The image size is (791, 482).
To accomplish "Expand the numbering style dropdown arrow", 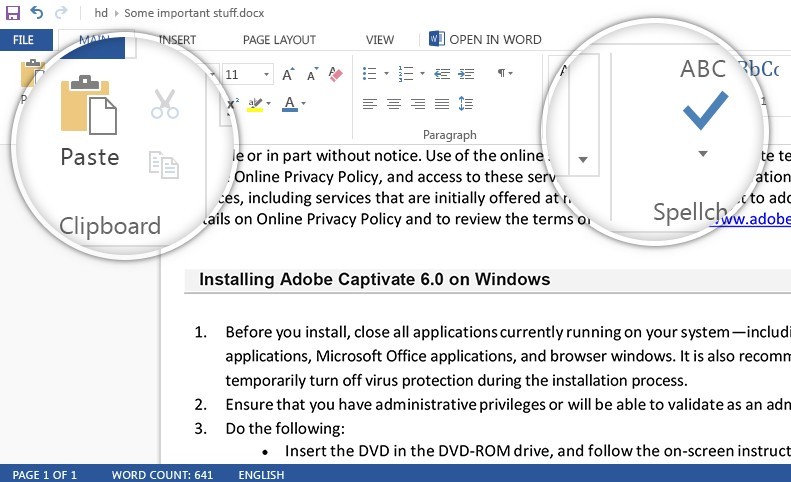I will pos(422,74).
